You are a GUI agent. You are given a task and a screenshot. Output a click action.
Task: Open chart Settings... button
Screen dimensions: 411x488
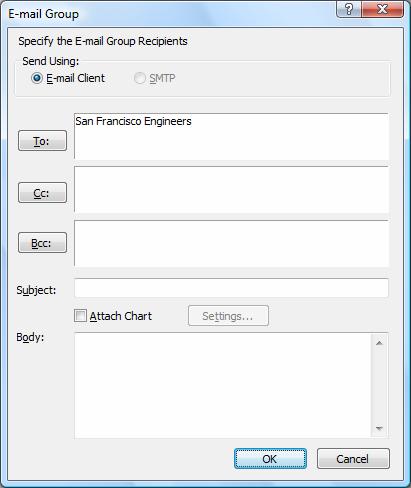(228, 316)
